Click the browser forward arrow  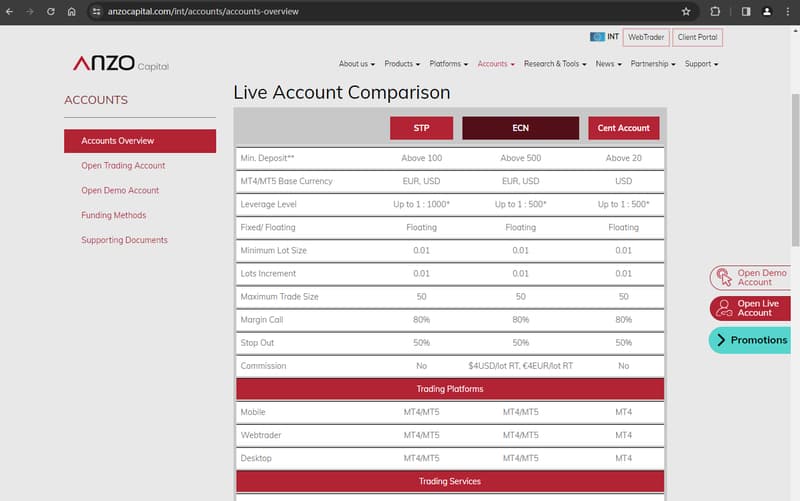tap(30, 11)
